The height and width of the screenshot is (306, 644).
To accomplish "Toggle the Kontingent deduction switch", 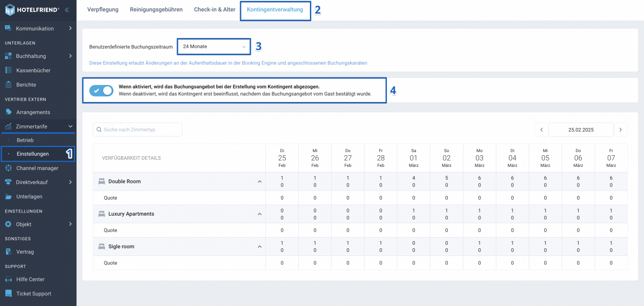I will (101, 91).
